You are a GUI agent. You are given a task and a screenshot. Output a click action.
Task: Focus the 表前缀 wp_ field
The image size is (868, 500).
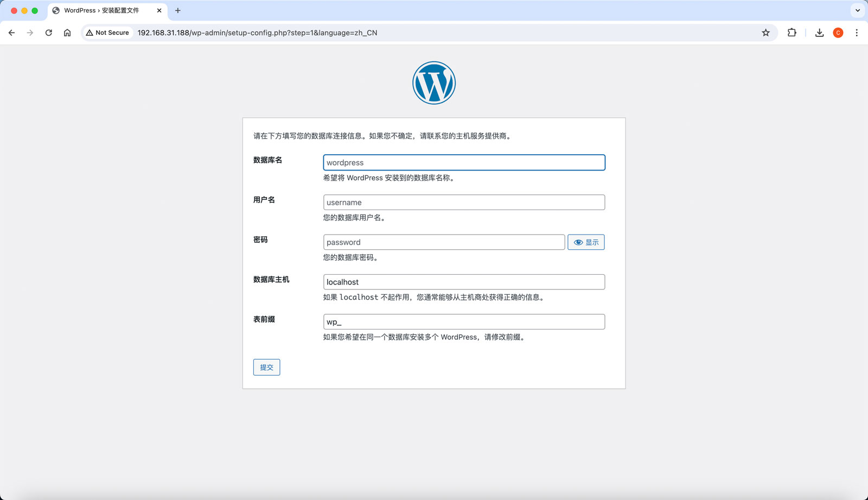[x=464, y=321]
